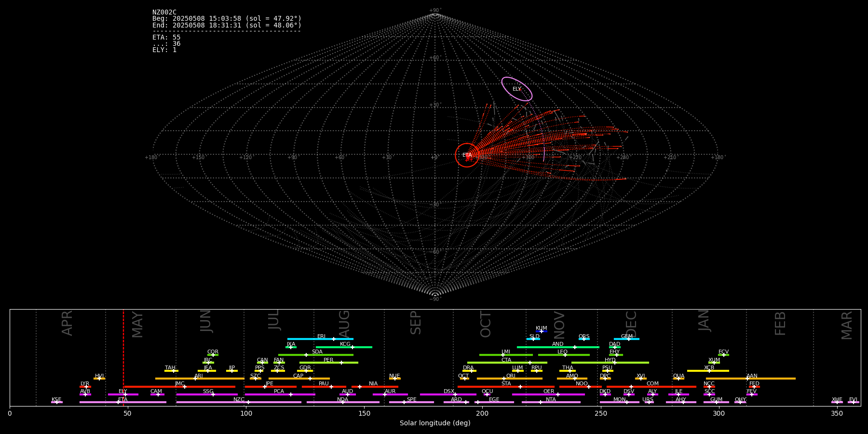Click the AND shower label
This screenshot has height=434, width=868.
(558, 344)
